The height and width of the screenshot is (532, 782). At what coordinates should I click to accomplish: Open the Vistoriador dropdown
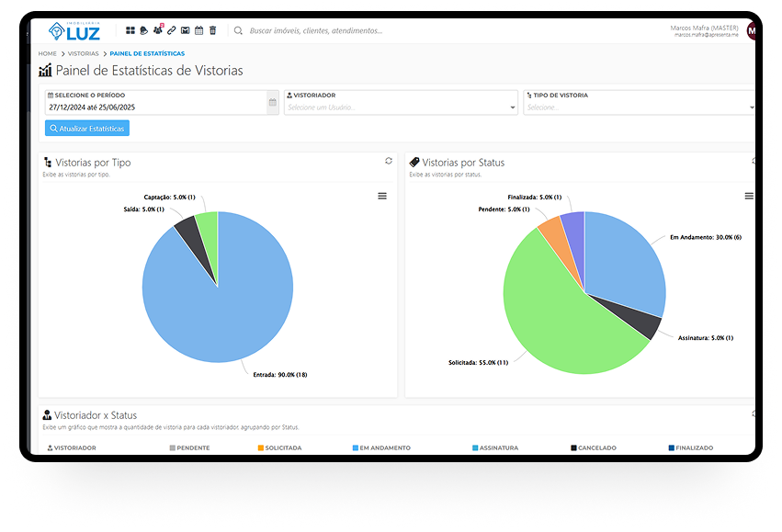401,103
